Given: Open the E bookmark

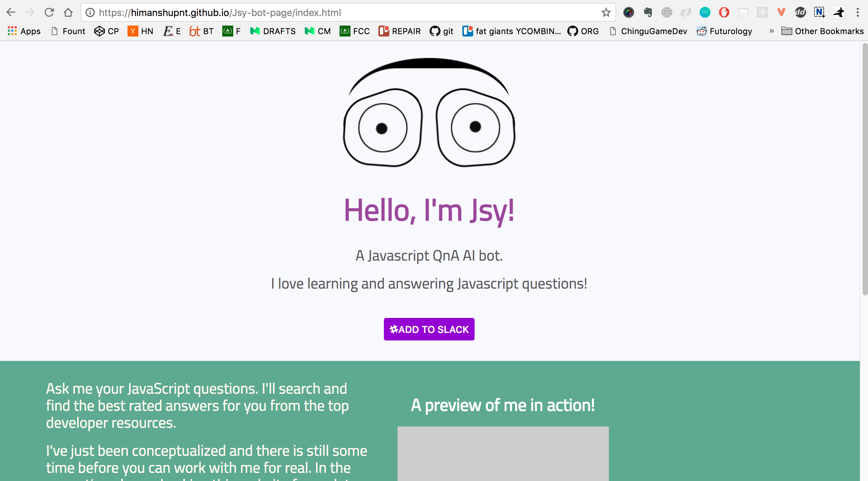Looking at the screenshot, I should [x=172, y=31].
